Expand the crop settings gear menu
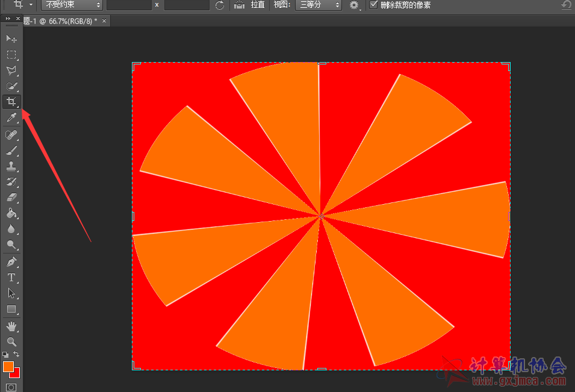This screenshot has width=575, height=392. [x=355, y=5]
